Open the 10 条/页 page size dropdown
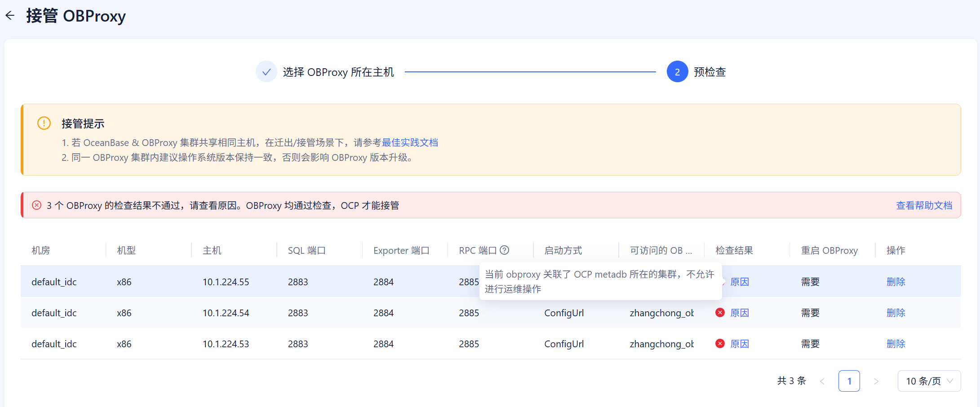The height and width of the screenshot is (407, 980). [929, 381]
